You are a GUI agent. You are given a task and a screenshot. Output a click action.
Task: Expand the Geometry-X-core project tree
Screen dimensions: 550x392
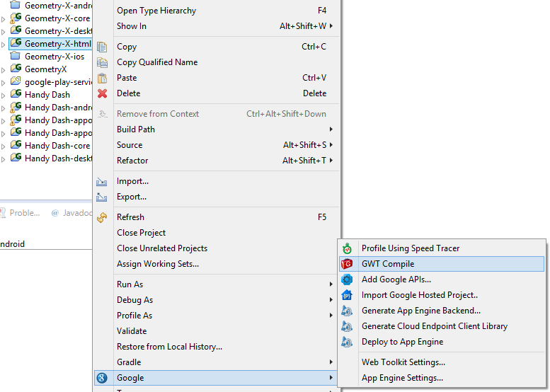pyautogui.click(x=4, y=19)
